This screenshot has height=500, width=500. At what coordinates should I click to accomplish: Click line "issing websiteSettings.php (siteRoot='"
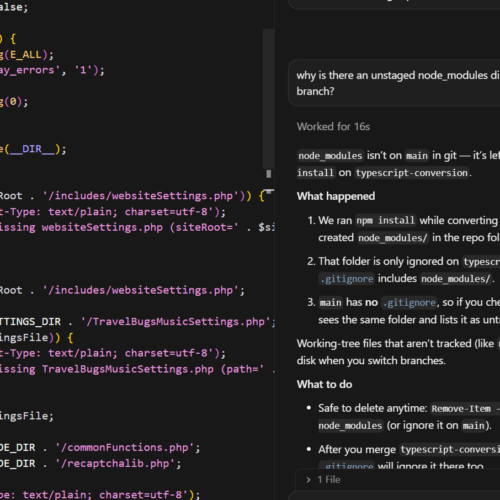click(137, 227)
